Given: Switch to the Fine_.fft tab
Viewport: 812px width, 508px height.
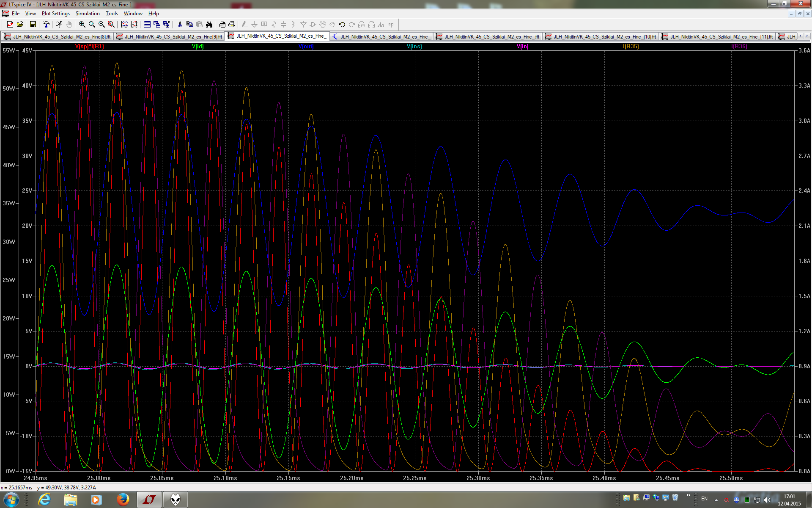Looking at the screenshot, I should pyautogui.click(x=488, y=36).
